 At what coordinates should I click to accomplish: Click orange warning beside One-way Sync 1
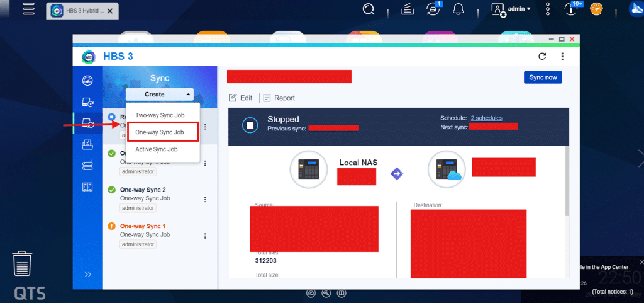coord(111,226)
